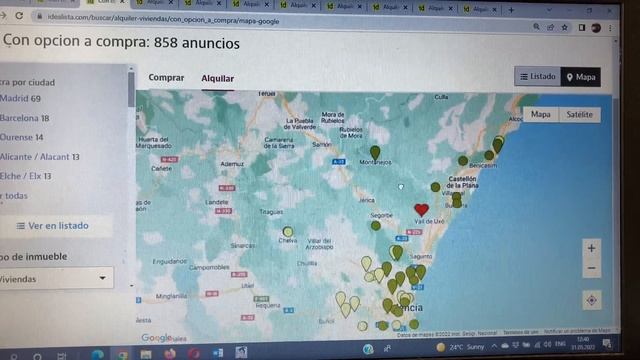This screenshot has height=360, width=640.
Task: Filter by Madrid 69
Action: tap(20, 98)
